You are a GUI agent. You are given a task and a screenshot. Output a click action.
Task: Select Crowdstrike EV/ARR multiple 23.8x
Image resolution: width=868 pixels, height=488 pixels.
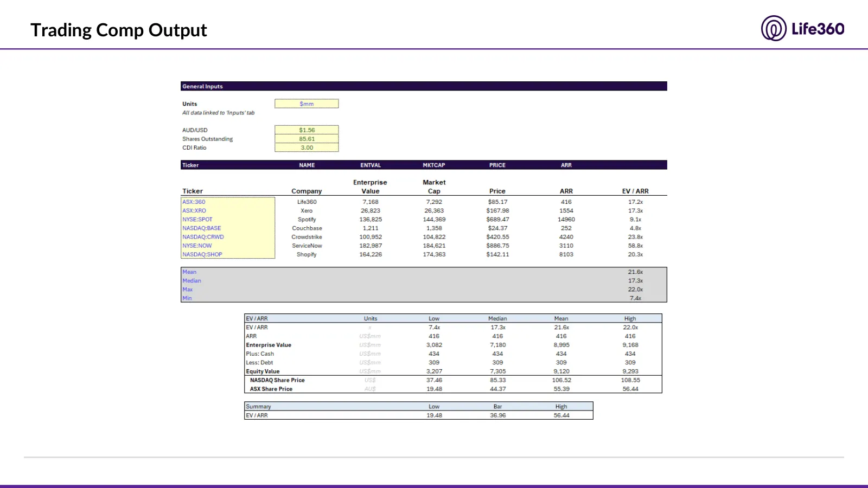[x=635, y=237]
